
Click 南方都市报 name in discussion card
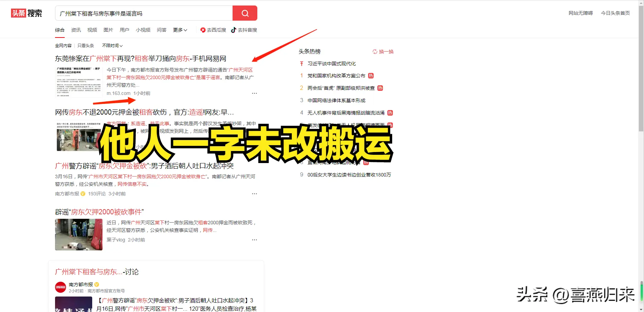pos(81,284)
